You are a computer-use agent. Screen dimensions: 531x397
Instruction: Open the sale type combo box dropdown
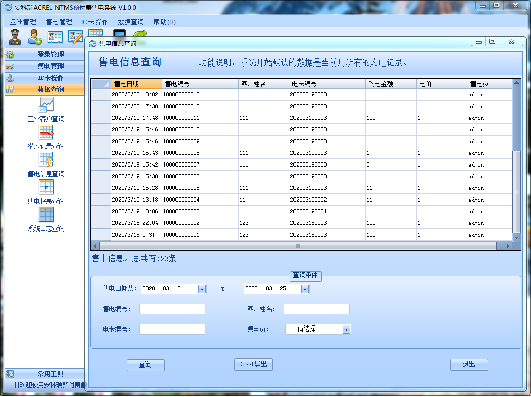(346, 329)
